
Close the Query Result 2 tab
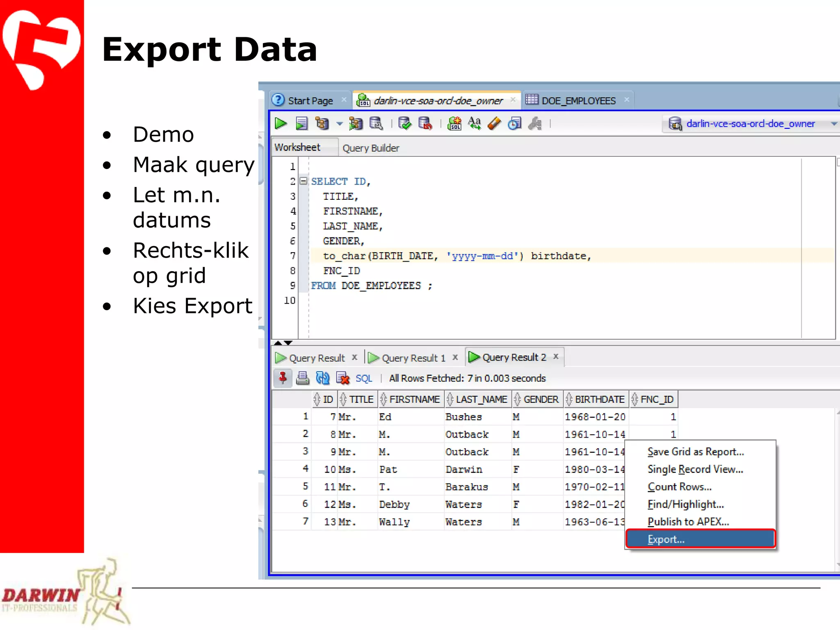pyautogui.click(x=556, y=356)
